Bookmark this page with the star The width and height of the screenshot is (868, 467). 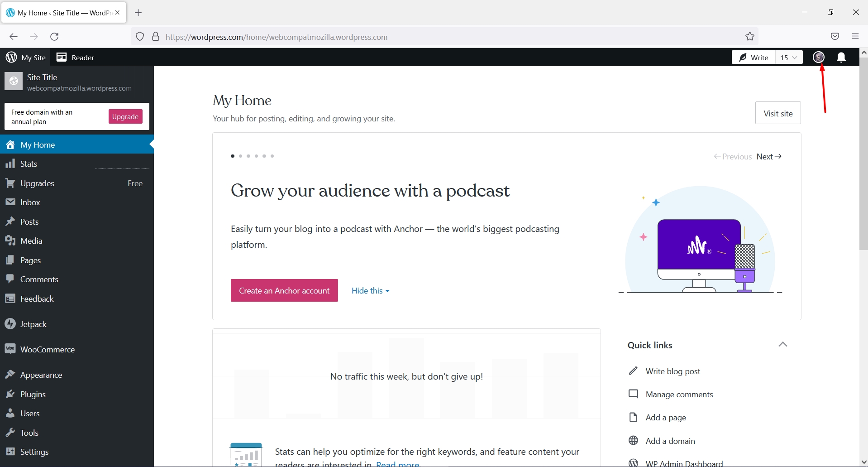point(750,37)
